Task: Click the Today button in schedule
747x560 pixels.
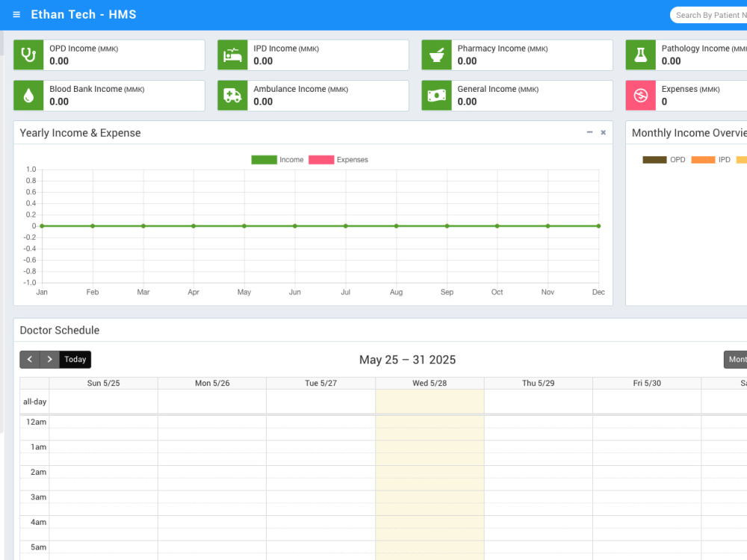Action: tap(75, 360)
